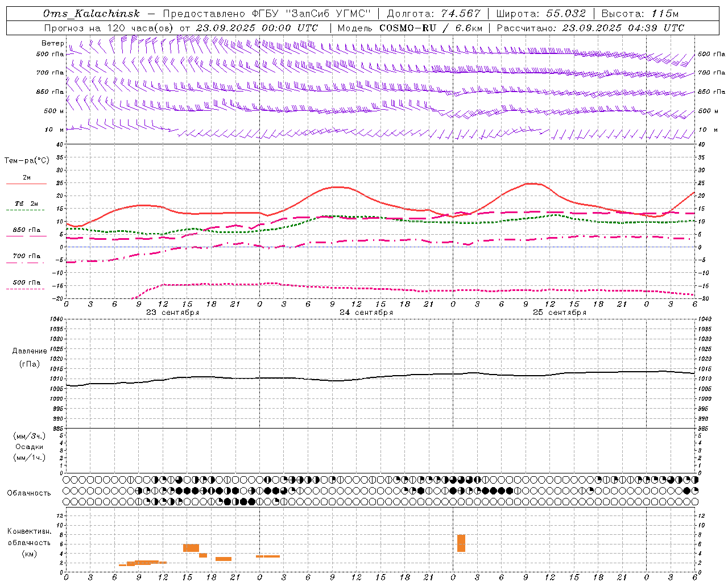This screenshot has height=582, width=728.
Task: Click the 700 гПа temperature legend label
Action: coord(27,256)
